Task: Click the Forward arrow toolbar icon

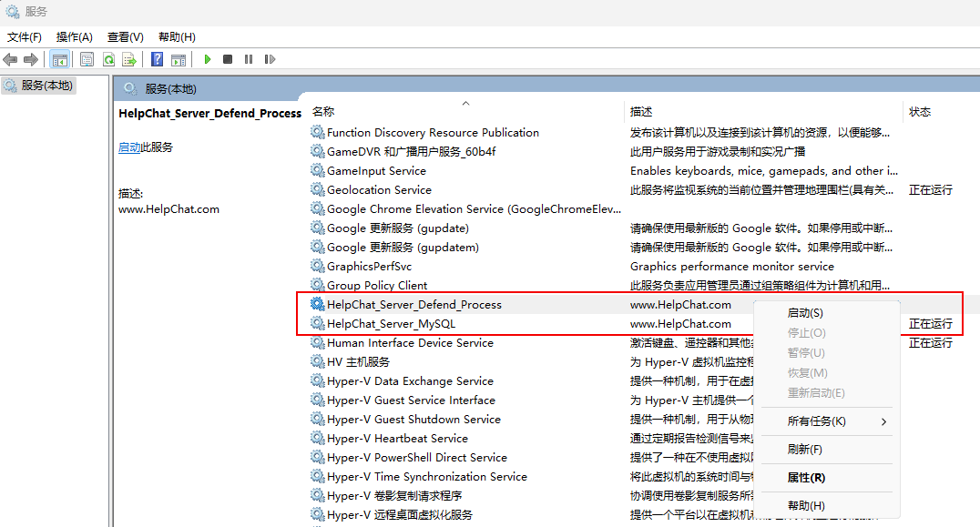Action: (30, 60)
